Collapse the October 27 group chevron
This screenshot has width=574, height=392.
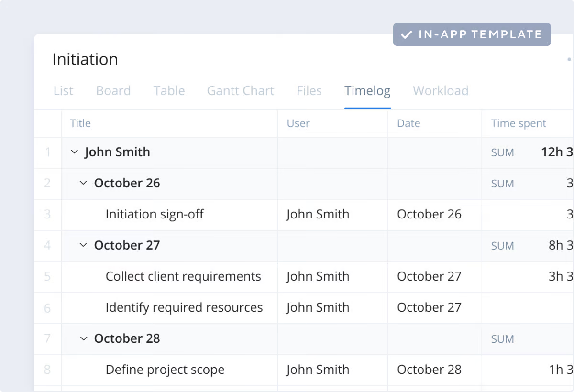[83, 245]
